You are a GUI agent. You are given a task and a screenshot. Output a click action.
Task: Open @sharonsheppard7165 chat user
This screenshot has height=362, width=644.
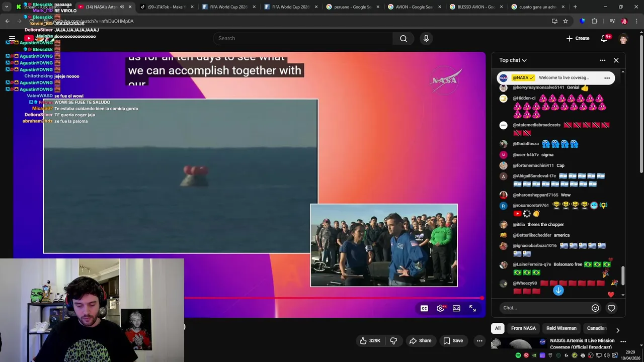[x=535, y=195]
